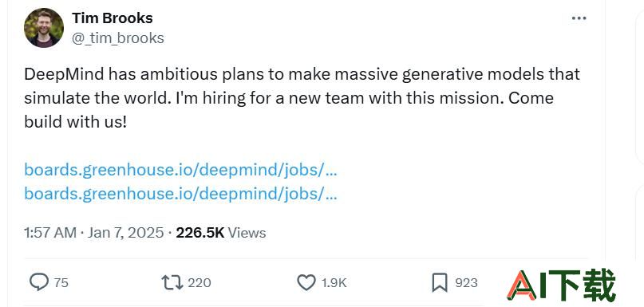The height and width of the screenshot is (307, 644).
Task: Click the red letter A watermark logo
Action: [522, 285]
